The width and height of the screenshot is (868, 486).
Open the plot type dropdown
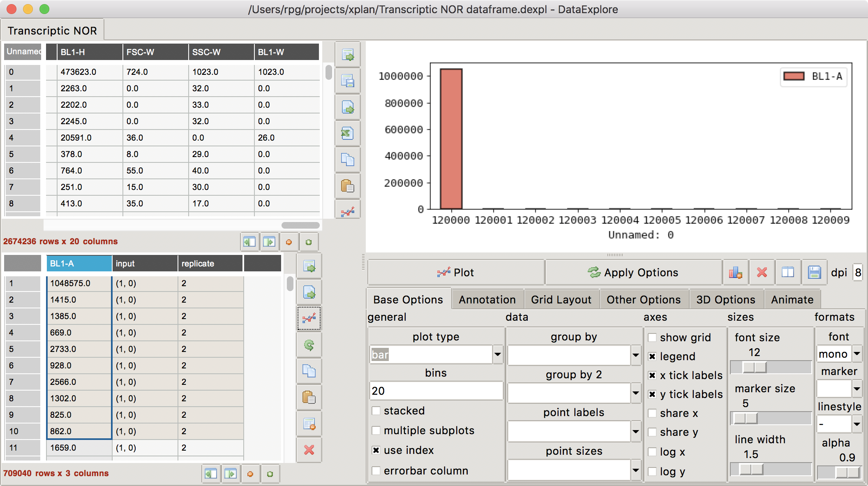pyautogui.click(x=498, y=354)
